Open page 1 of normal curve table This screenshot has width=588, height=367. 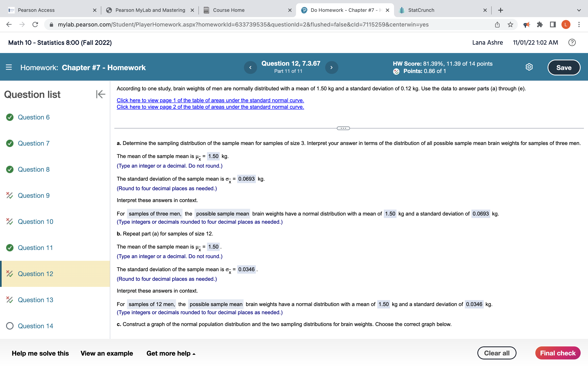coord(210,100)
